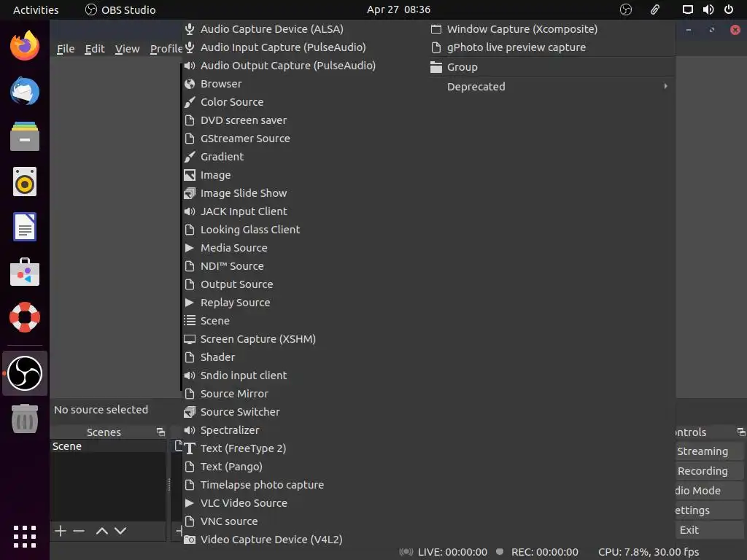Select VLC Video Source
This screenshot has height=560, width=747.
tap(305, 503)
